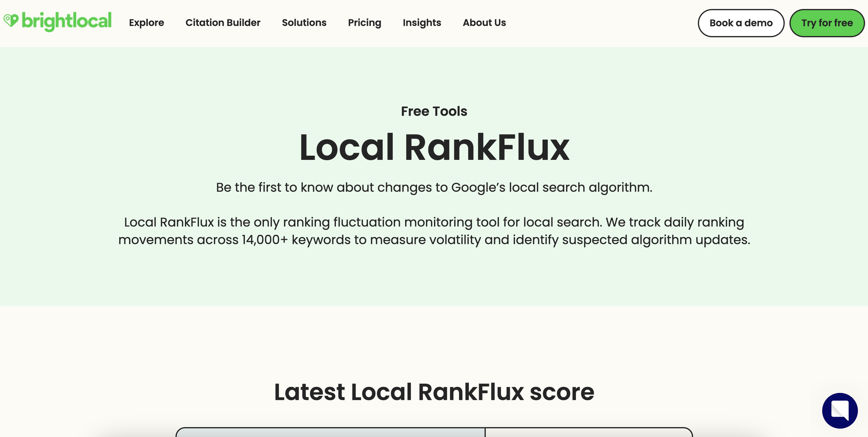Click the Free Tools label

(434, 111)
